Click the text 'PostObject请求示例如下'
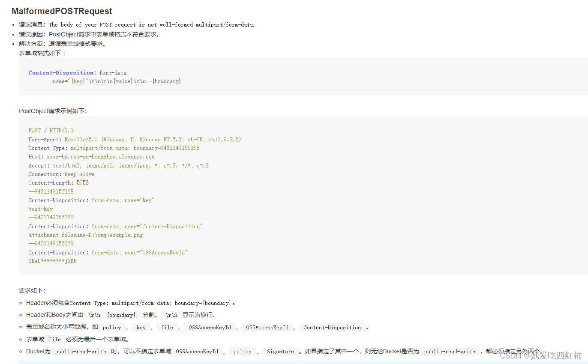This screenshot has height=364, width=588. pyautogui.click(x=53, y=111)
